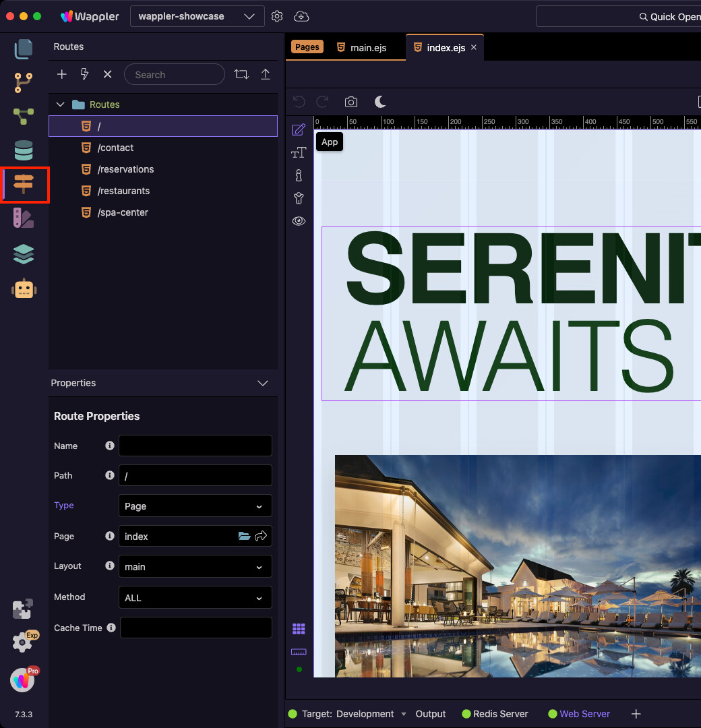Click the Output button in status bar
This screenshot has width=701, height=728.
click(x=430, y=714)
